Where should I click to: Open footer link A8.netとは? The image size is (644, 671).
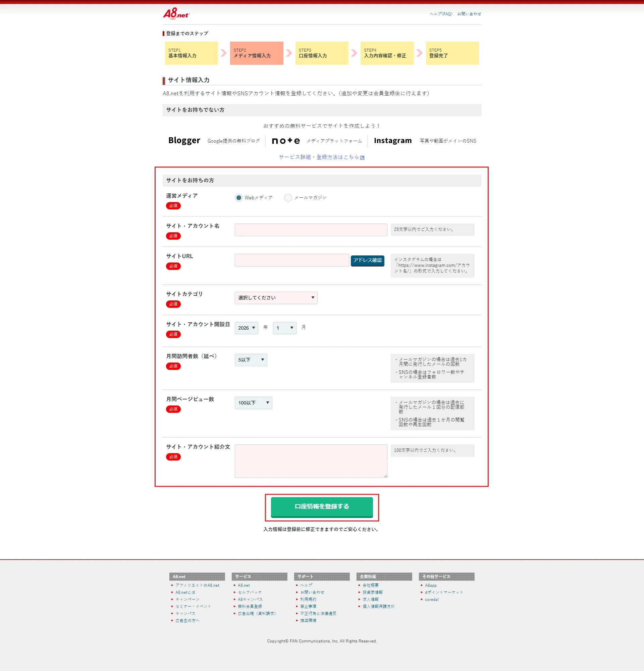[x=185, y=592]
